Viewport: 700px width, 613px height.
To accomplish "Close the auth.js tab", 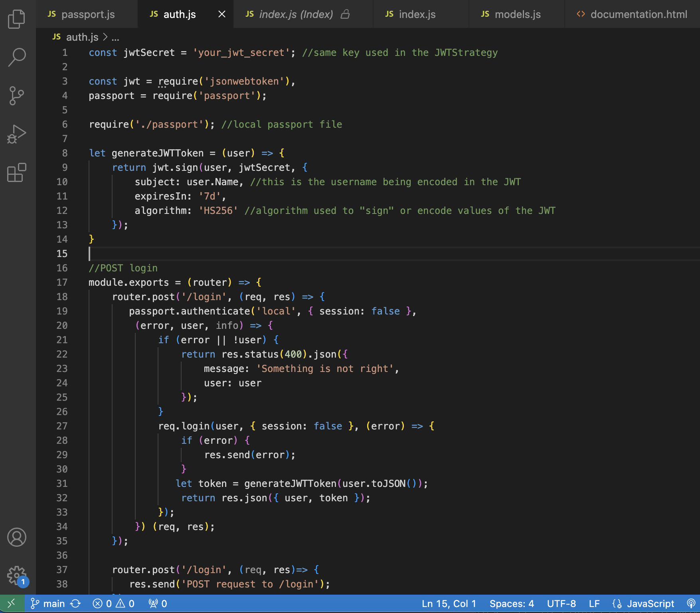I will click(x=222, y=14).
